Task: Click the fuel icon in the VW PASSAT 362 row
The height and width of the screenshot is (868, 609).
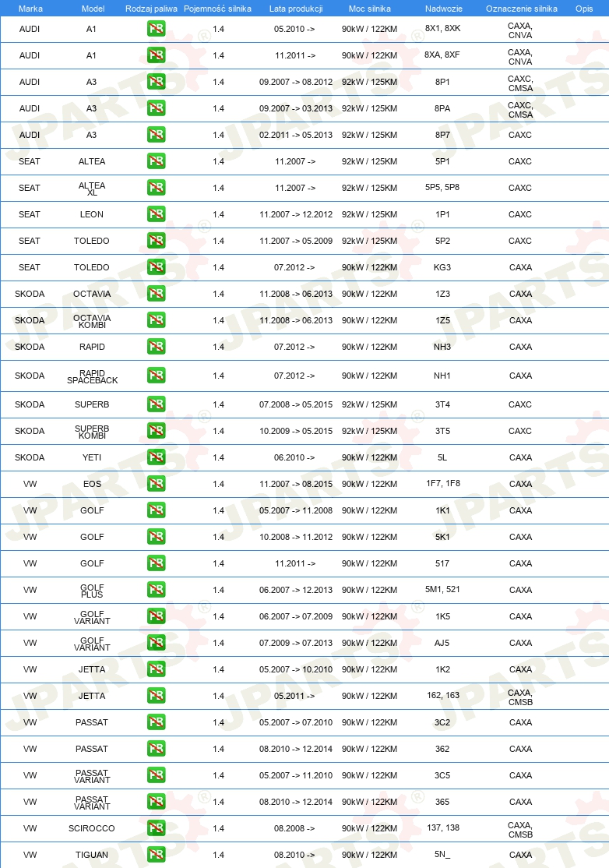Action: [156, 749]
